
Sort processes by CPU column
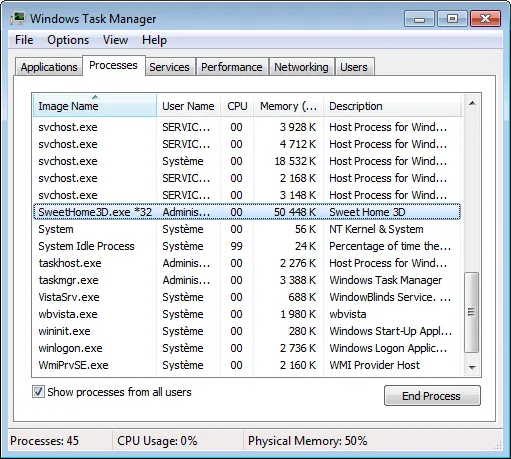[x=237, y=106]
